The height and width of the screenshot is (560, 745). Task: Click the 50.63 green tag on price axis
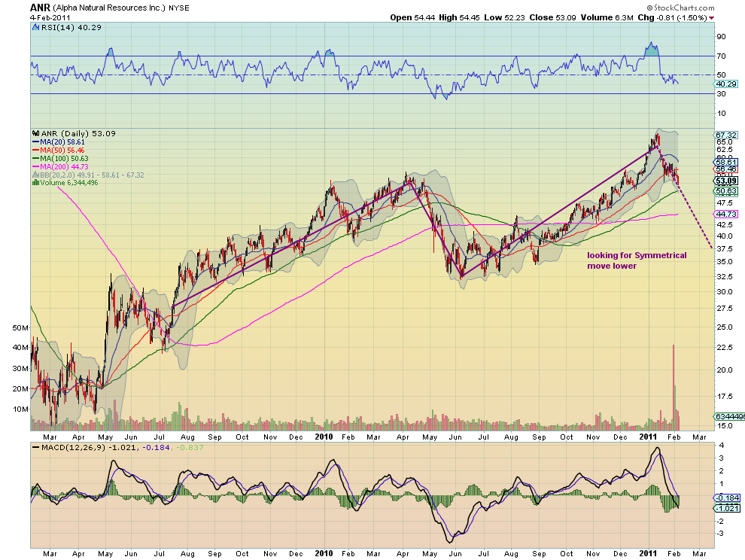click(726, 191)
